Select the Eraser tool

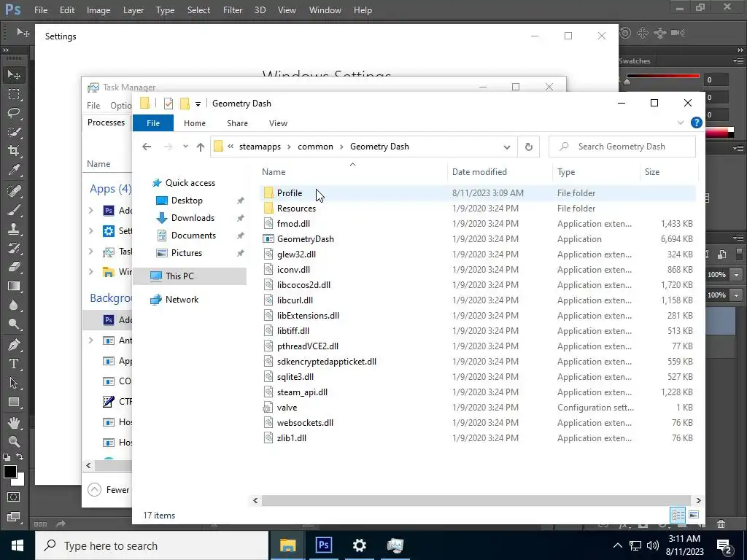pyautogui.click(x=14, y=267)
